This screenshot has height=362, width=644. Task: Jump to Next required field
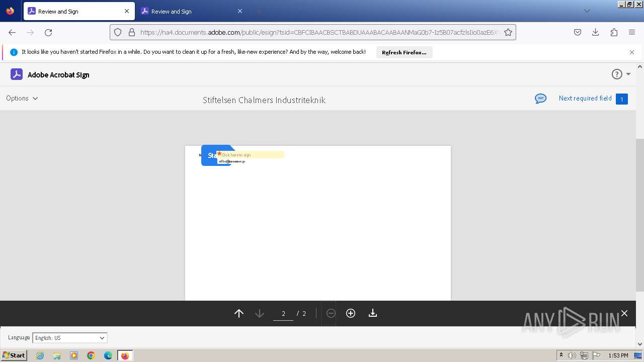[x=585, y=98]
